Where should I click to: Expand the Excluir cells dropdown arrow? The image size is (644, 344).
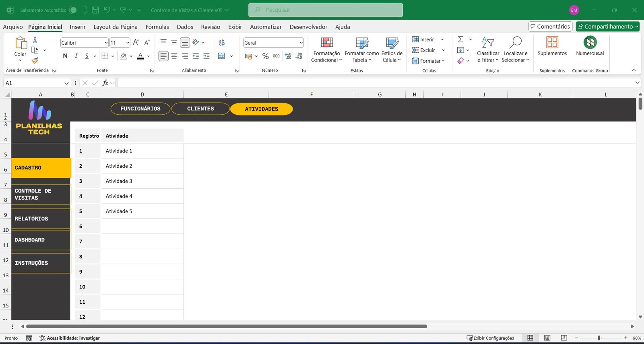(x=443, y=50)
